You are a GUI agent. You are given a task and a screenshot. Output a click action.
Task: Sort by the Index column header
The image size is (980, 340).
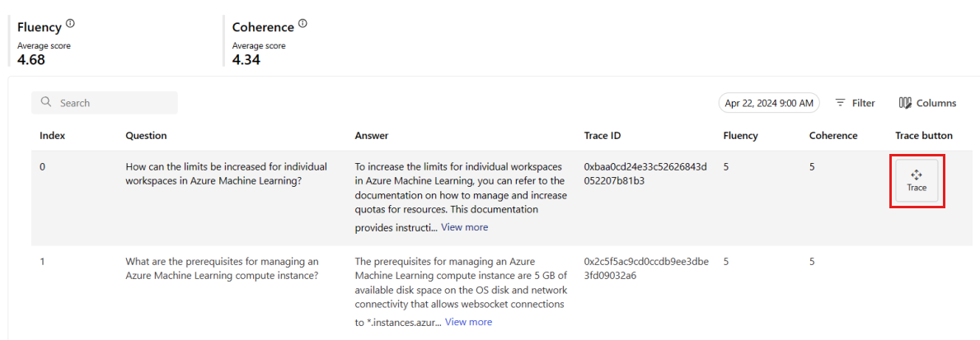(x=53, y=135)
